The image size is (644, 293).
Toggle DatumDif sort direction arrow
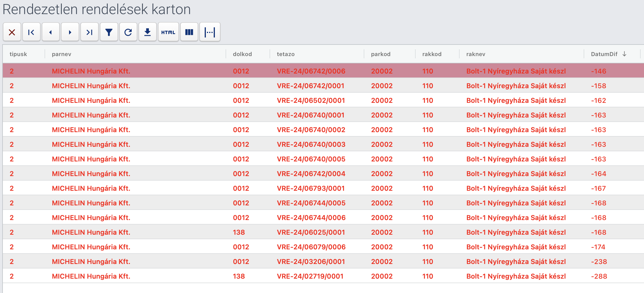pyautogui.click(x=624, y=54)
